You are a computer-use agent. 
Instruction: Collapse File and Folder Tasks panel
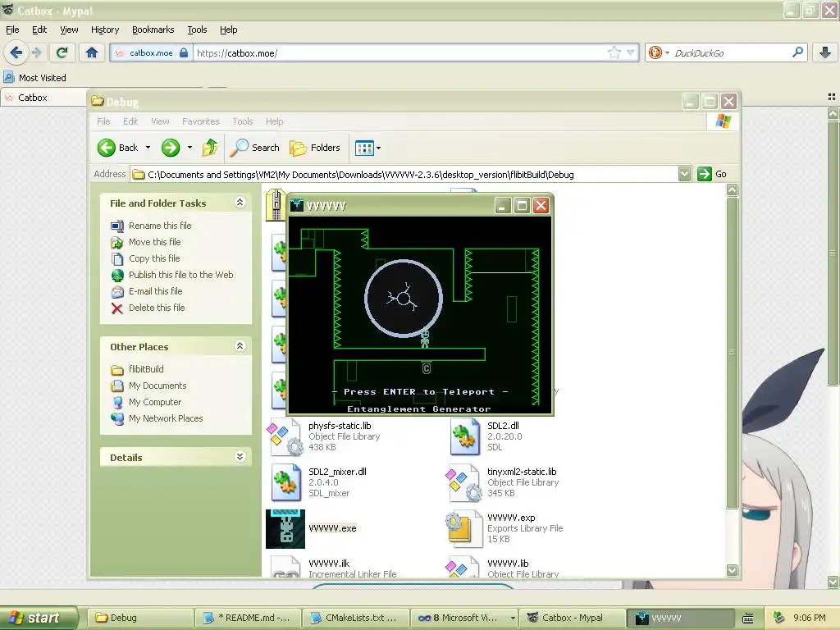coord(240,202)
